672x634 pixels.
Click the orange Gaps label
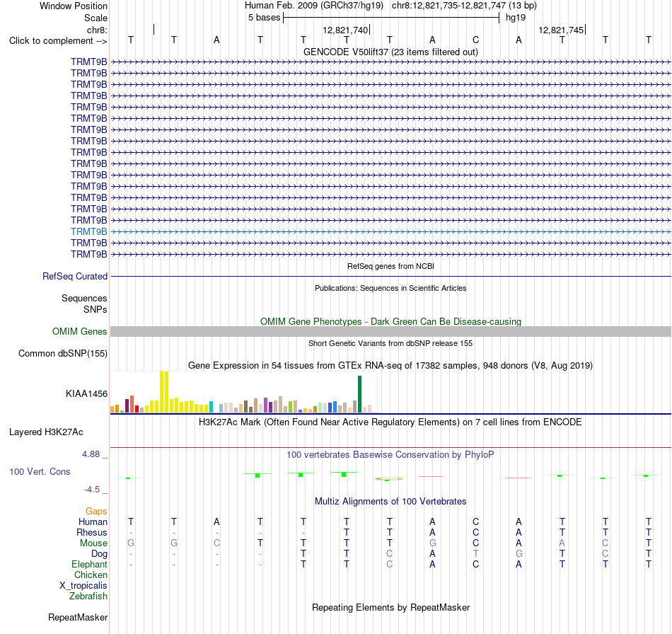[x=96, y=511]
